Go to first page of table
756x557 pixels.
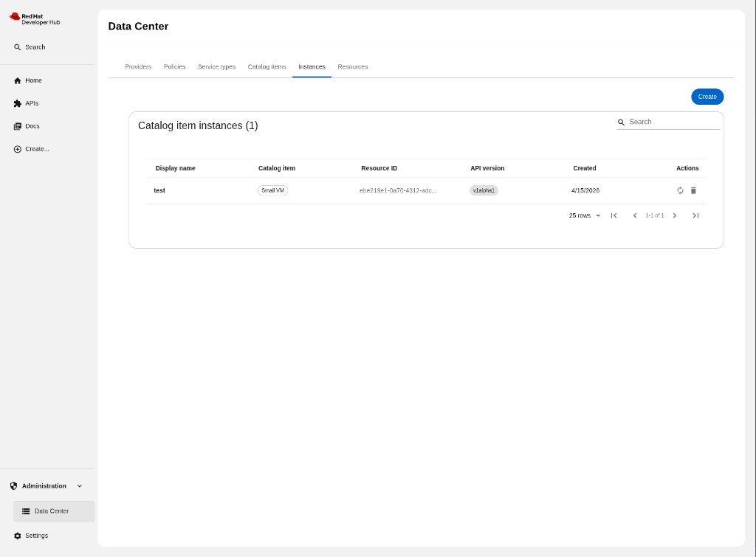614,216
